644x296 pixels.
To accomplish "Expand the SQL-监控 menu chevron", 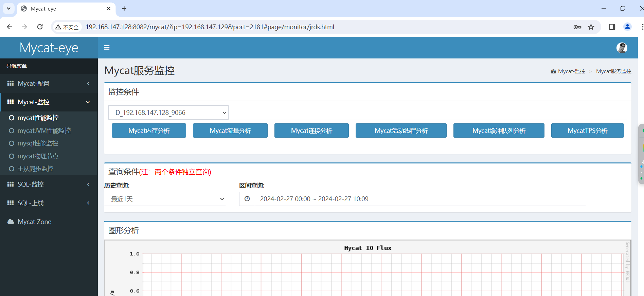I will (x=88, y=184).
